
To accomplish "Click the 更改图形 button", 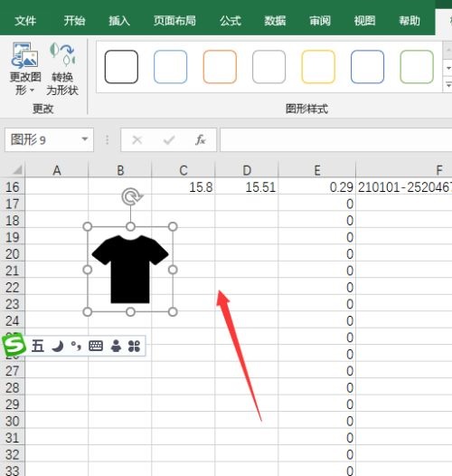I will [x=25, y=69].
